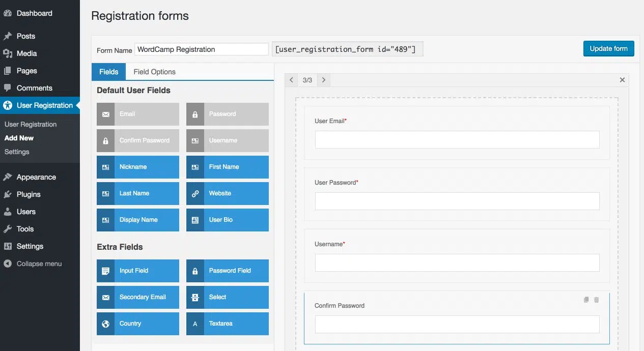Duplicate the Confirm Password field
644x351 pixels.
pos(585,300)
